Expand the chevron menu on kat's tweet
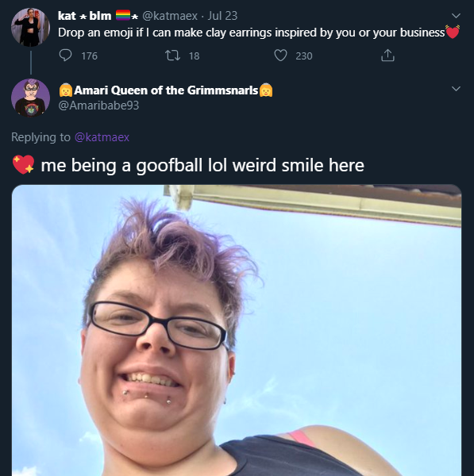 point(456,16)
